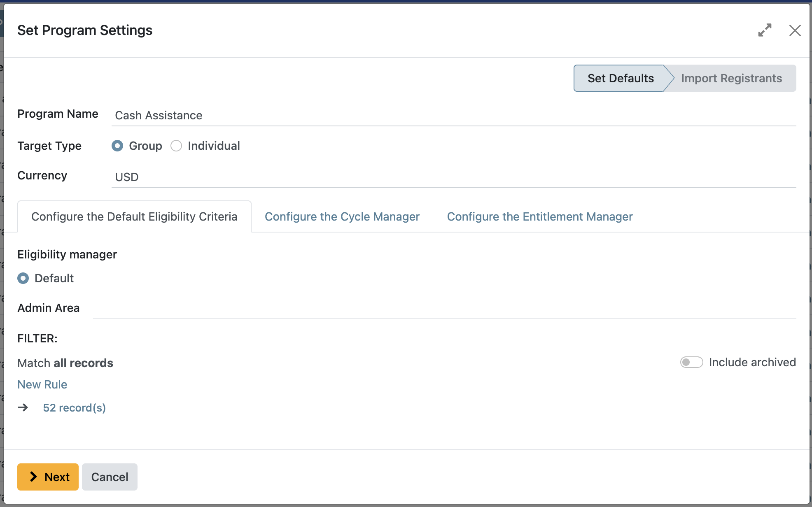Open the 52 record(s) list
The width and height of the screenshot is (812, 507).
pos(75,407)
